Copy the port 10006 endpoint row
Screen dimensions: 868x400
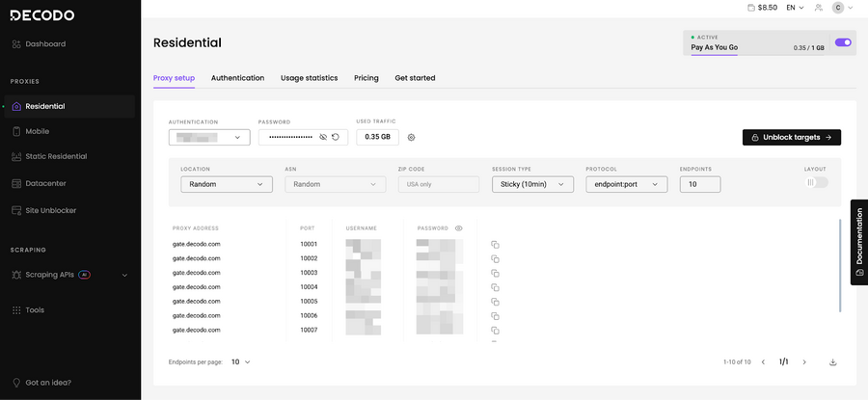(496, 316)
